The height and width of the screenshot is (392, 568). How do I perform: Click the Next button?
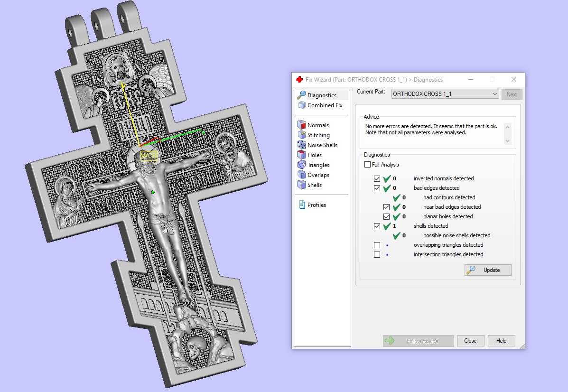[x=512, y=94]
